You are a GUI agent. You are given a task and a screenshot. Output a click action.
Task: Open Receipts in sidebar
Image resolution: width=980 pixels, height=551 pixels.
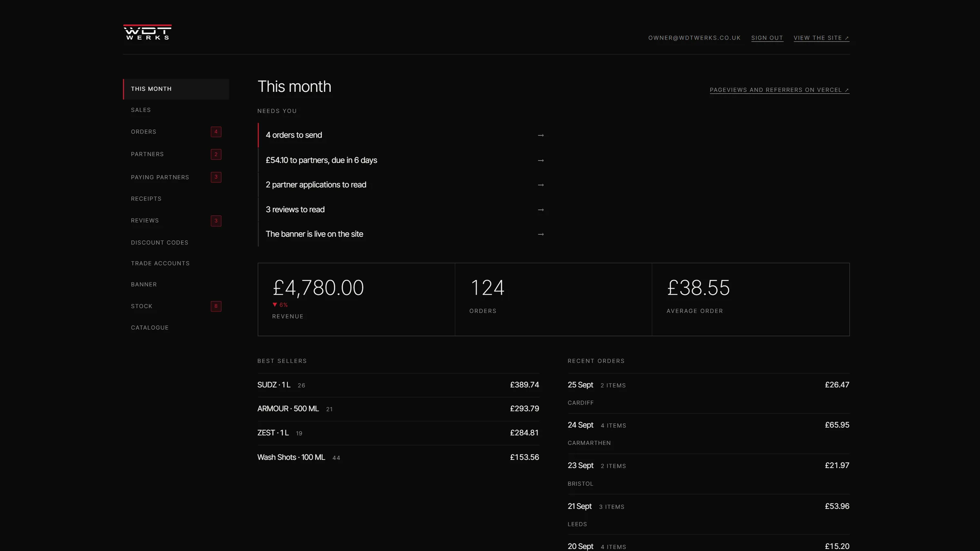click(176, 199)
